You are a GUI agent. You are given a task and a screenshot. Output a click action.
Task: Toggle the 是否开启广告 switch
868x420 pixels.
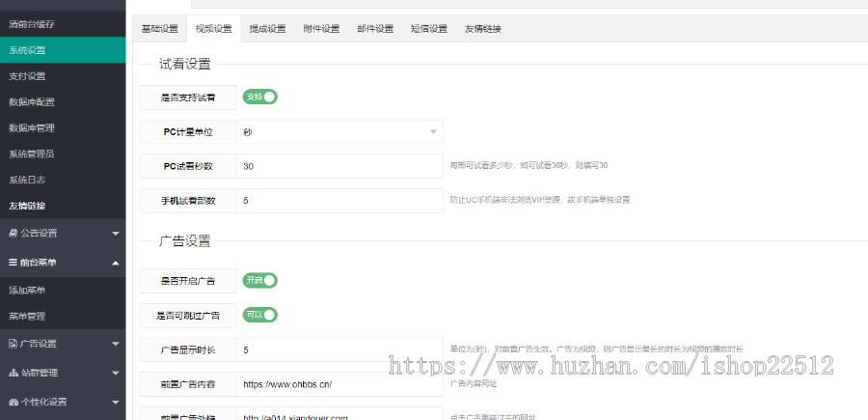coord(260,280)
